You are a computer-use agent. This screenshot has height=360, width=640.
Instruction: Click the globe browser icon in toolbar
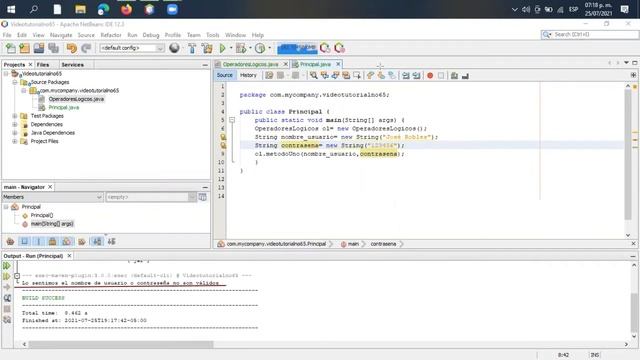pyautogui.click(x=174, y=48)
